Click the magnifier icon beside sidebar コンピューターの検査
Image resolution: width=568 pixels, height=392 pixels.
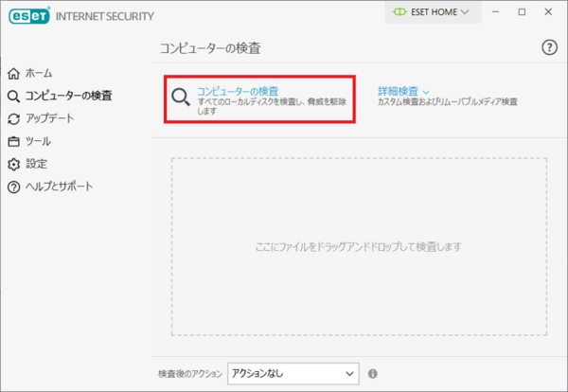(x=14, y=97)
